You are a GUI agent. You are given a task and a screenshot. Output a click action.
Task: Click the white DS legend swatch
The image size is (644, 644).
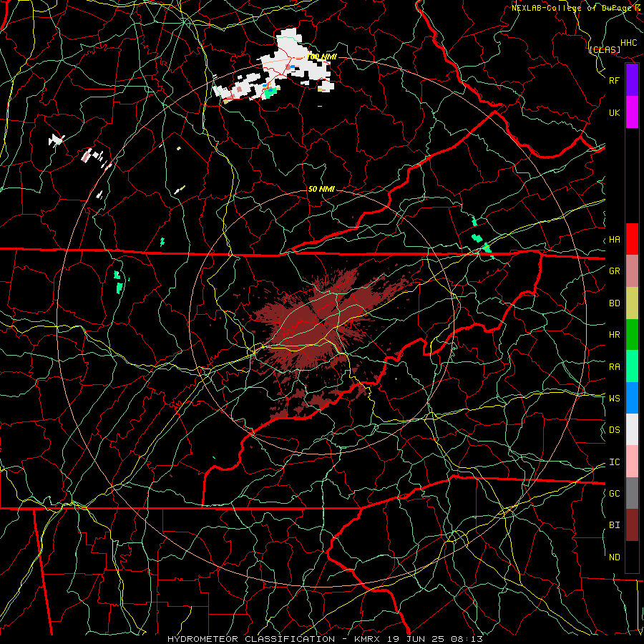[x=632, y=429]
